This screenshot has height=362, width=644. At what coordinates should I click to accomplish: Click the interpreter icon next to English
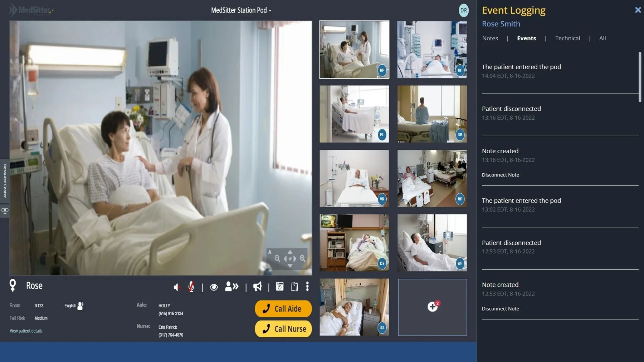point(80,306)
